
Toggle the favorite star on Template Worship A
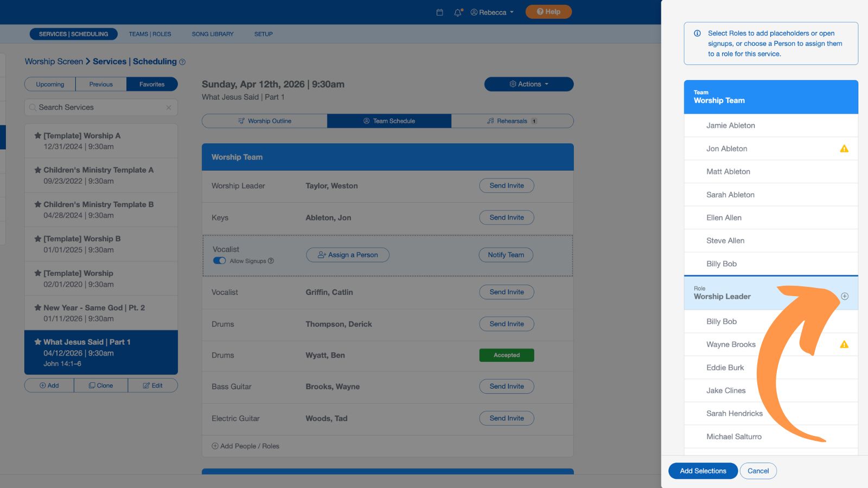pos(37,136)
